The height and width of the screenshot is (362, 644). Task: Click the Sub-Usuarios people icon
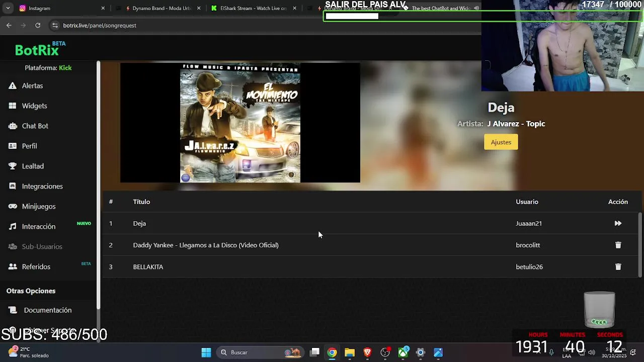[x=13, y=246]
